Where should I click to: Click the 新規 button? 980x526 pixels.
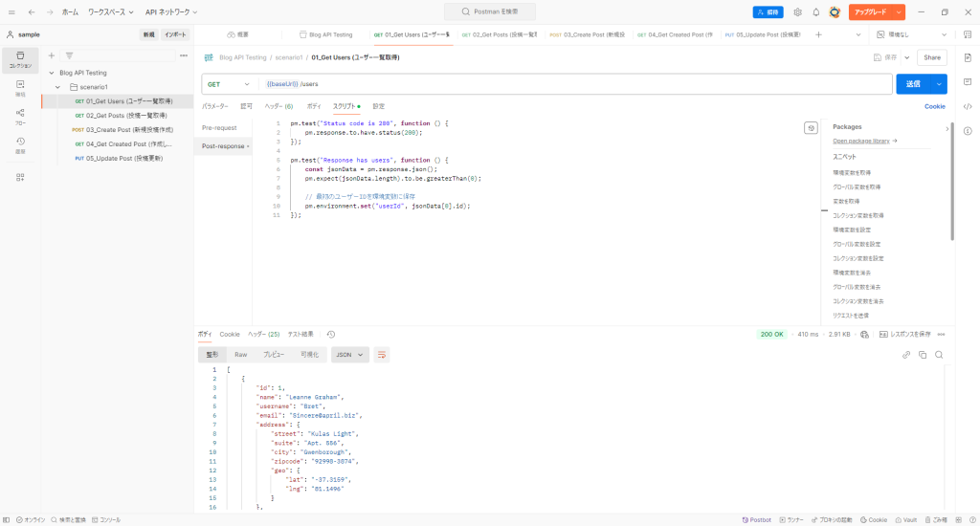pos(148,34)
